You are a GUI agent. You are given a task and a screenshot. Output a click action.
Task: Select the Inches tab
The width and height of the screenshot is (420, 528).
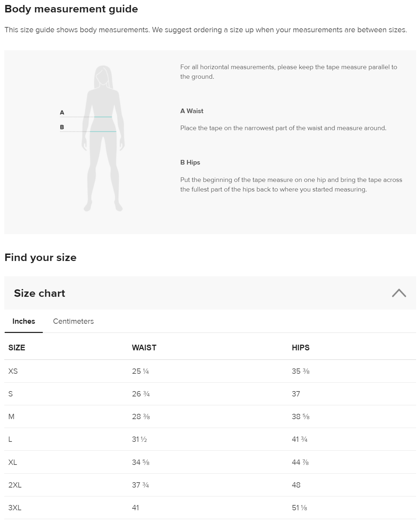[24, 321]
